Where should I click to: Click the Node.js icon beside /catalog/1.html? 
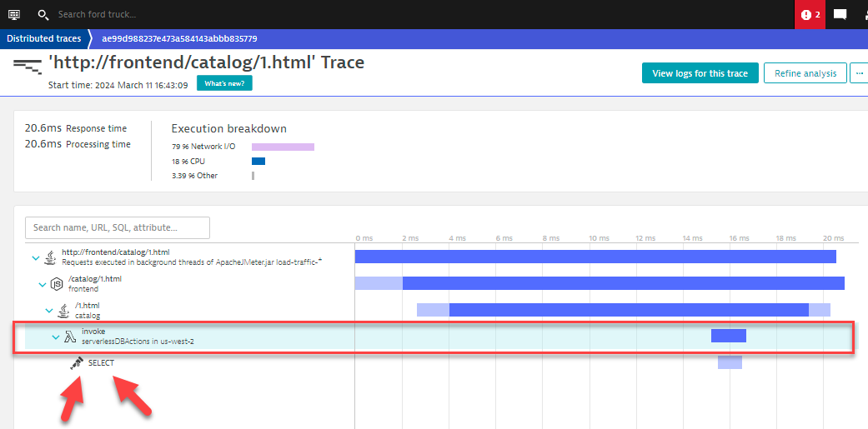[57, 284]
